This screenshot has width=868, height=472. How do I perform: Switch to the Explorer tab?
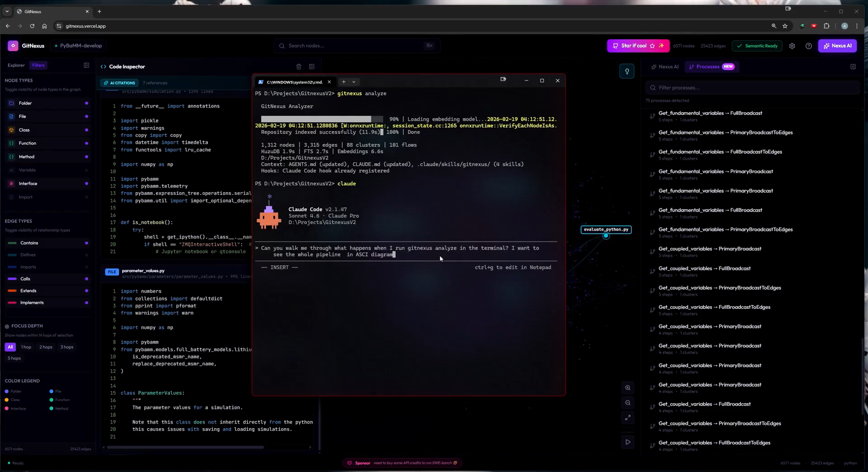click(x=16, y=65)
